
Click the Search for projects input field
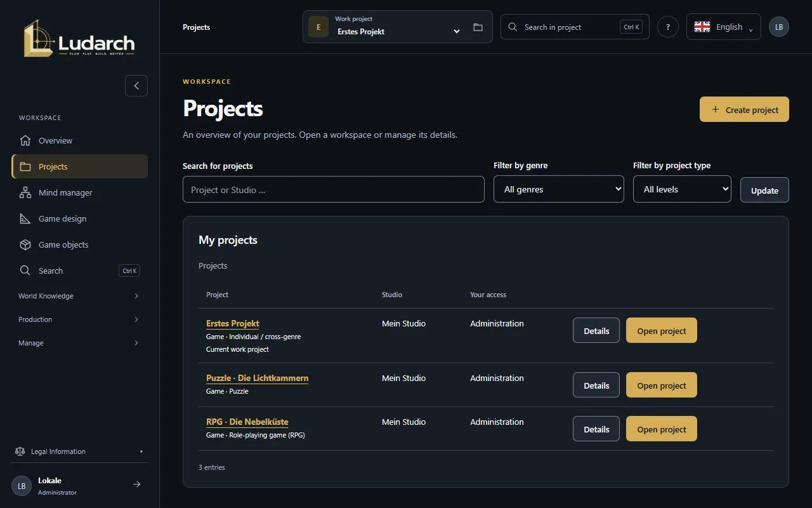click(x=334, y=189)
